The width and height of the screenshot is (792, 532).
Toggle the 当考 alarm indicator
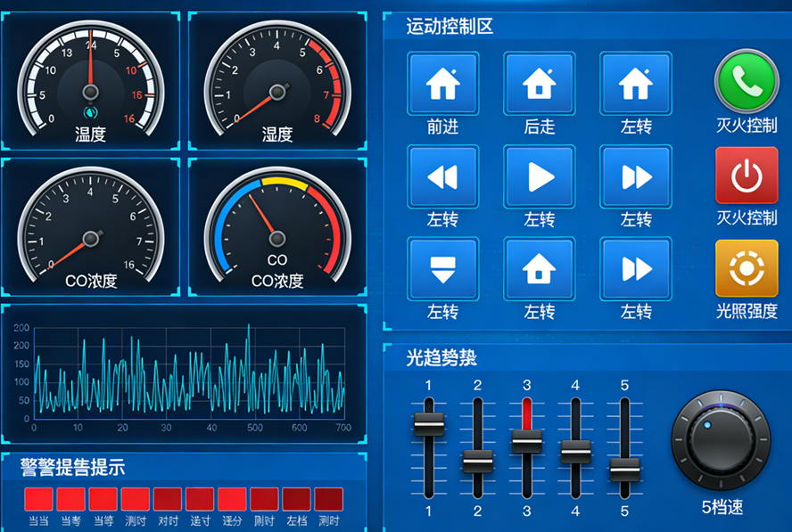[70, 499]
